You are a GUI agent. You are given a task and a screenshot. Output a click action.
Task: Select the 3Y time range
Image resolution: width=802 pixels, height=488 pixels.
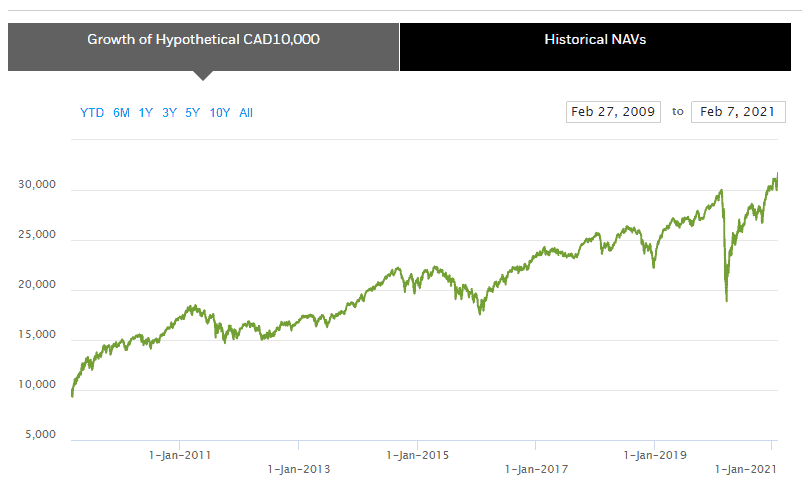169,113
